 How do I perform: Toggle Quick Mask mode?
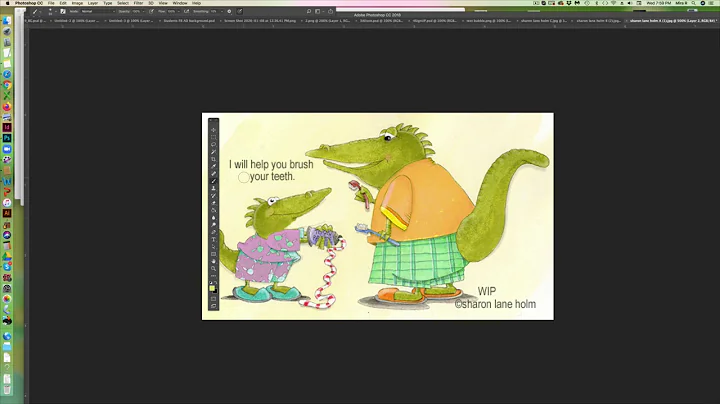tap(214, 298)
